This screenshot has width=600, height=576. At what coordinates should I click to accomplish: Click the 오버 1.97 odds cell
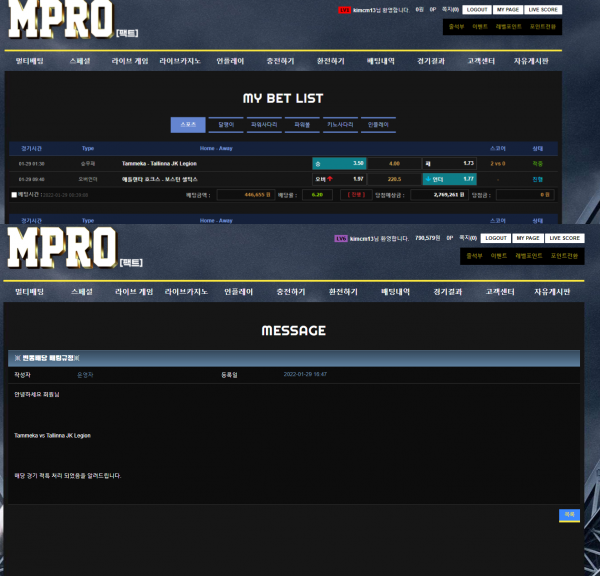pyautogui.click(x=339, y=179)
